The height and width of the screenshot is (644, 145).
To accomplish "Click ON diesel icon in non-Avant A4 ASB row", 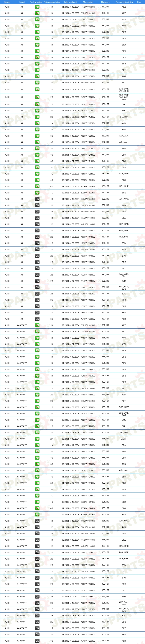I will (37, 319).
